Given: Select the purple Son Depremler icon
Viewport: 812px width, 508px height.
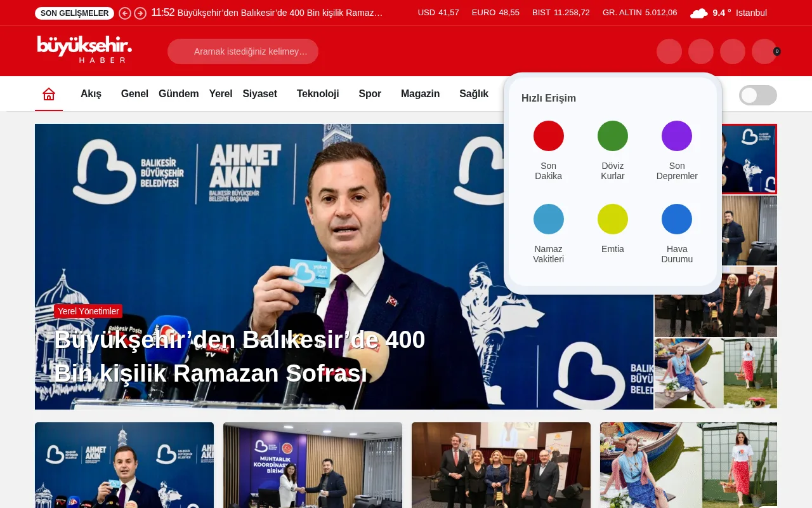Looking at the screenshot, I should 676,135.
